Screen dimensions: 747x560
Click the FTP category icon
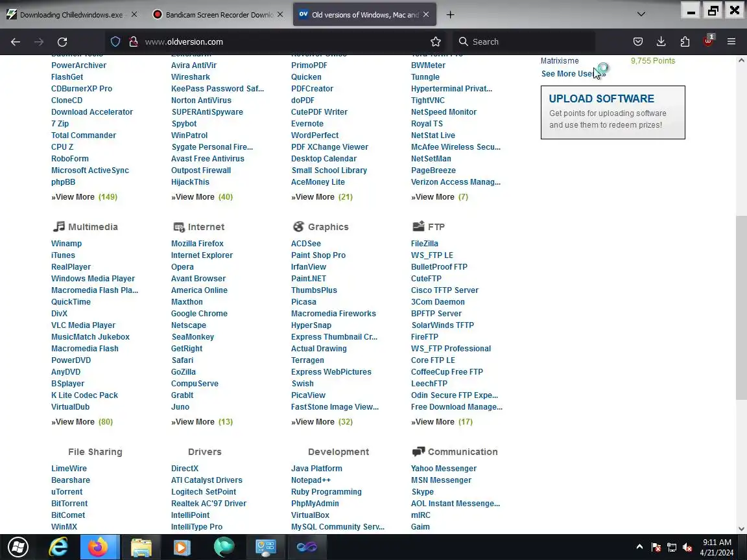point(418,226)
